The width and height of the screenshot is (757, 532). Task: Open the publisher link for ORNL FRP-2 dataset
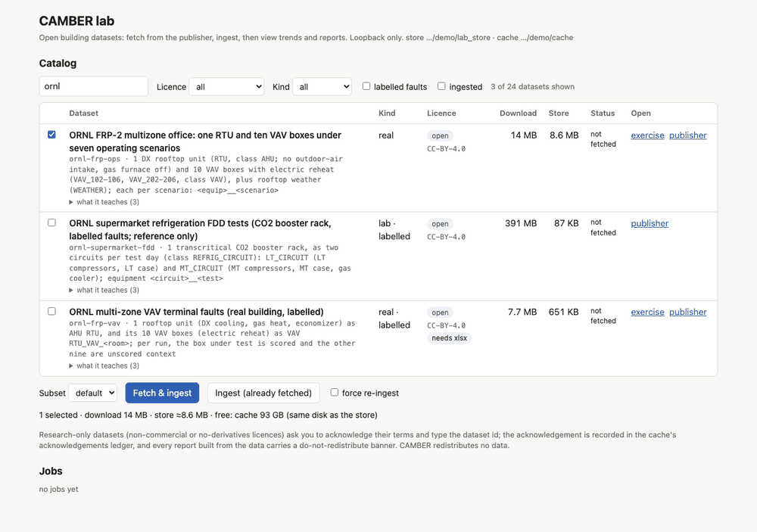[687, 135]
